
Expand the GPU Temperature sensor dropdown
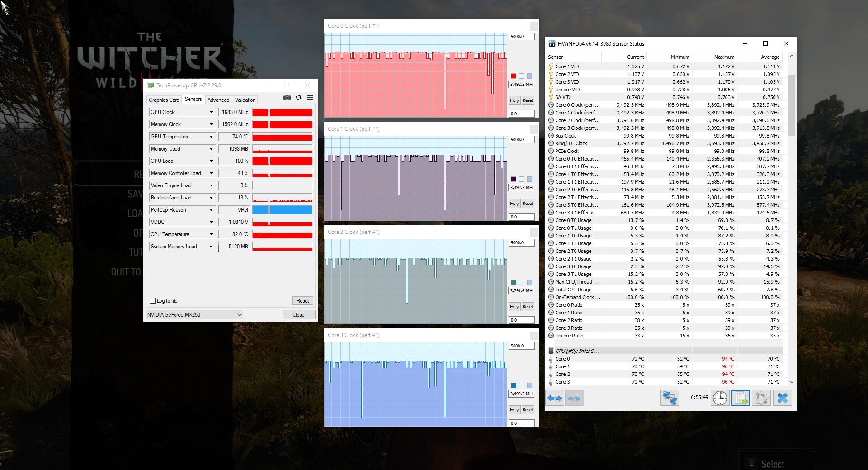[211, 137]
